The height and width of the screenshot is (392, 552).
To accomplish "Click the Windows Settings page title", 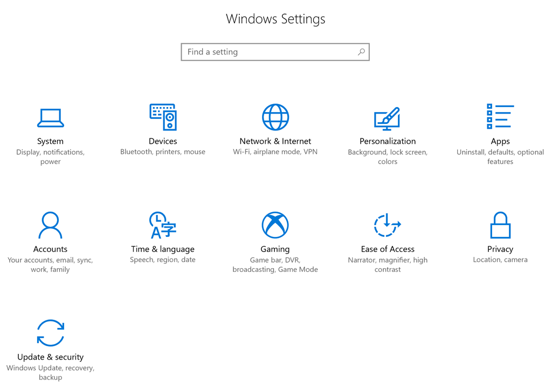I will pyautogui.click(x=275, y=19).
